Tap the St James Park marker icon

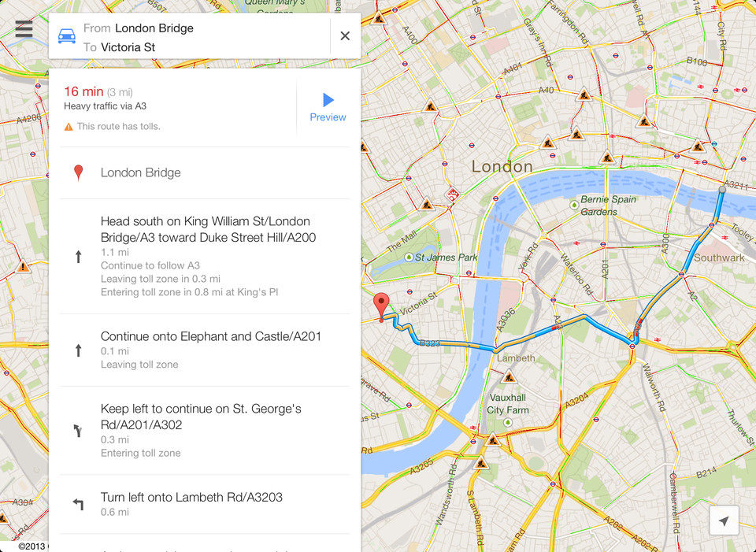click(x=409, y=257)
